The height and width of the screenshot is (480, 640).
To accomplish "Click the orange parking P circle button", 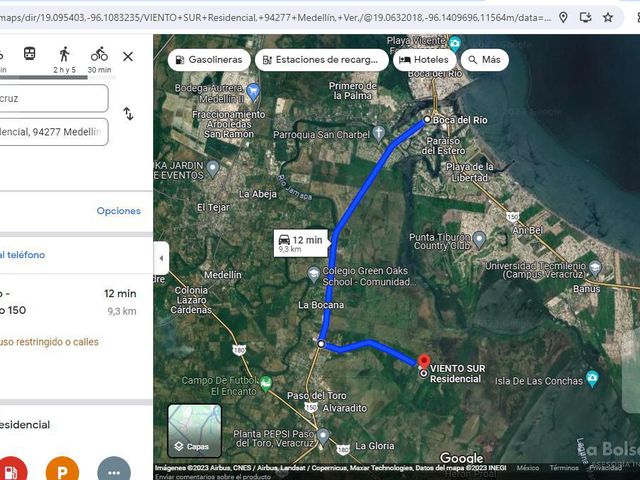I will [62, 469].
